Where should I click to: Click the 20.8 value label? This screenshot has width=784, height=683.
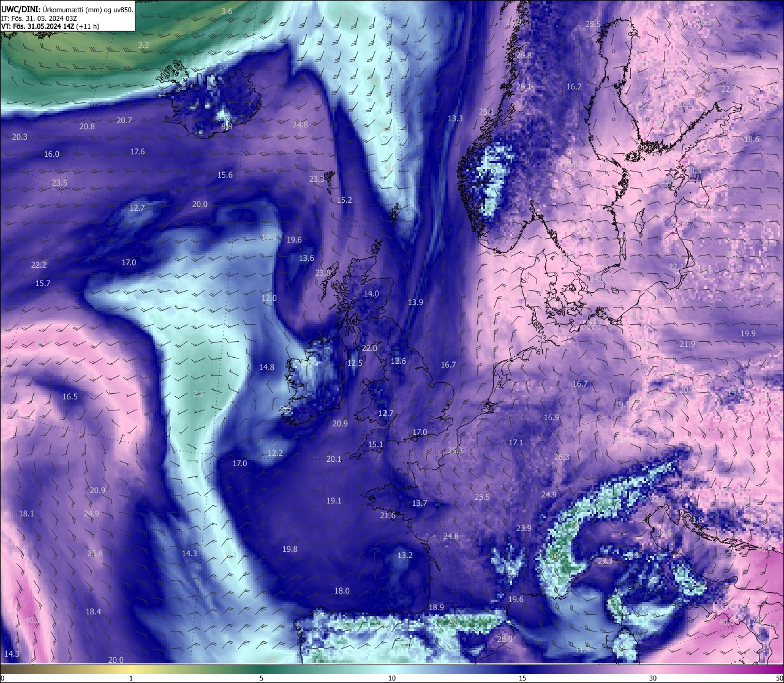87,126
